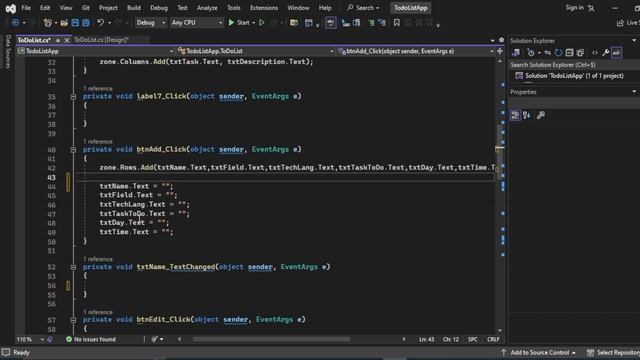Open the Data Sources side tab
640x360 pixels.
(8, 51)
